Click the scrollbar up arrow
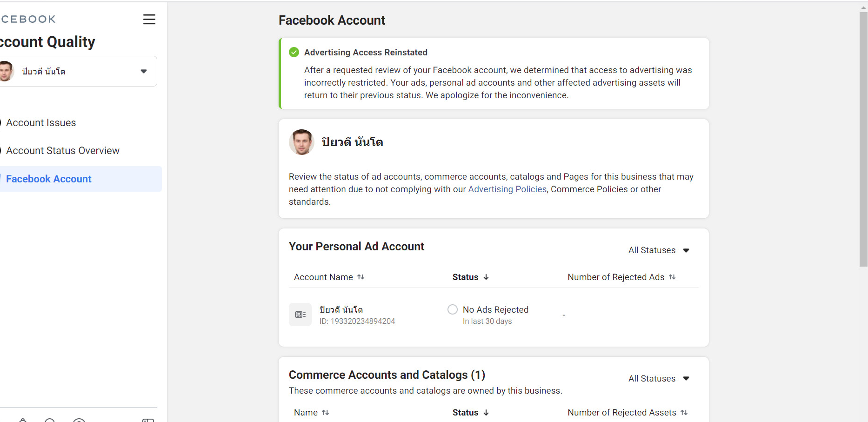 [x=863, y=7]
